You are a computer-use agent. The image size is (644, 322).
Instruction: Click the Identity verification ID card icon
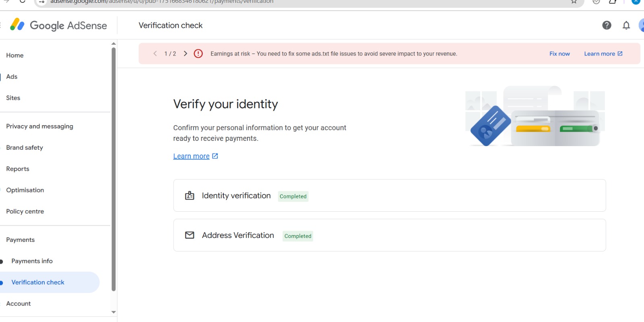[x=190, y=196]
